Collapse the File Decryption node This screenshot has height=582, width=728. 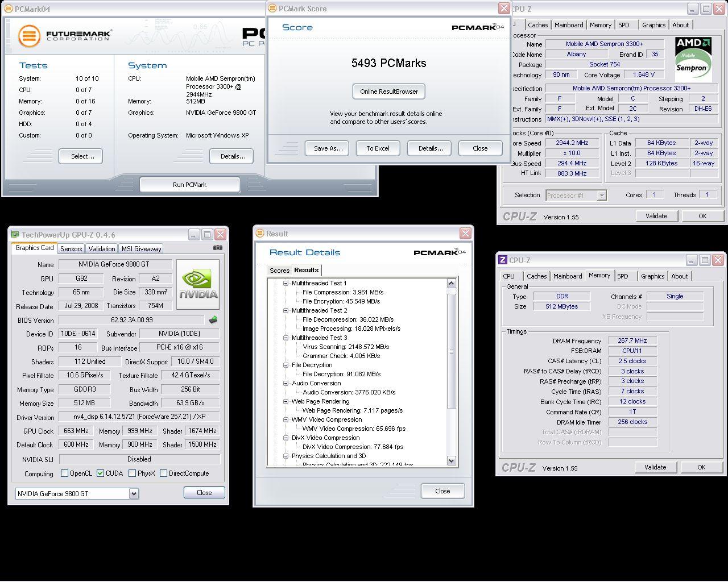(x=286, y=365)
